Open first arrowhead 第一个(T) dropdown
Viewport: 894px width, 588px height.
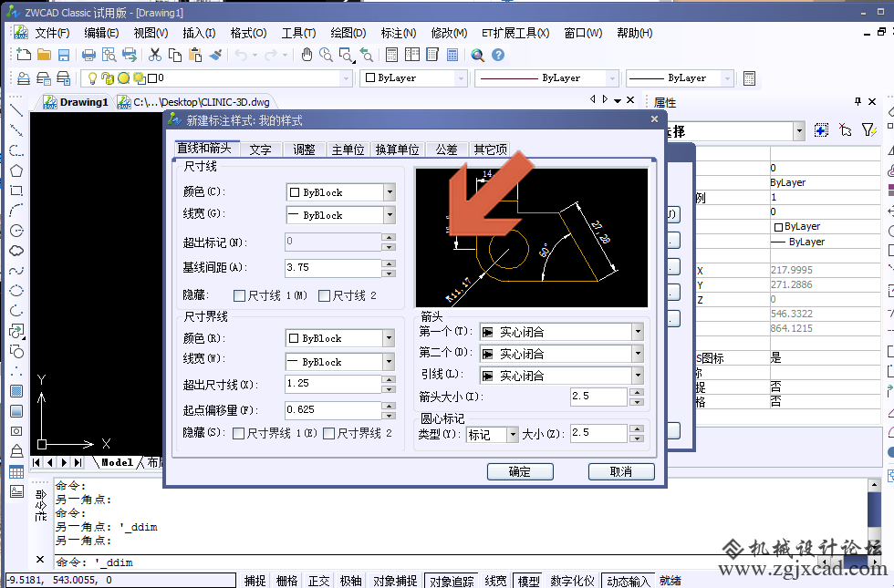click(638, 332)
